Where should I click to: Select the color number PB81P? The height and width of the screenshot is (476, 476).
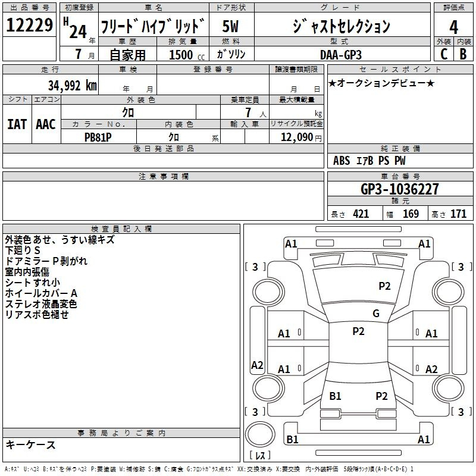pyautogui.click(x=98, y=137)
